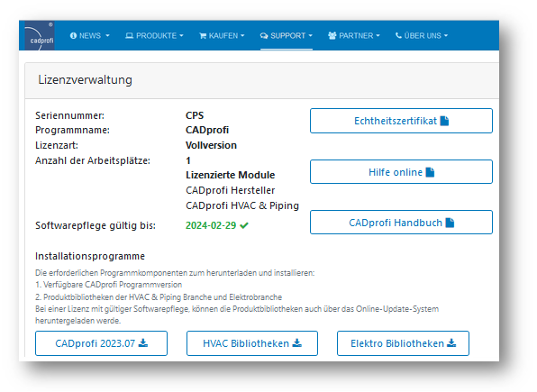The height and width of the screenshot is (392, 537).
Task: Click the Lizenzierte Module heading
Action: pyautogui.click(x=230, y=175)
